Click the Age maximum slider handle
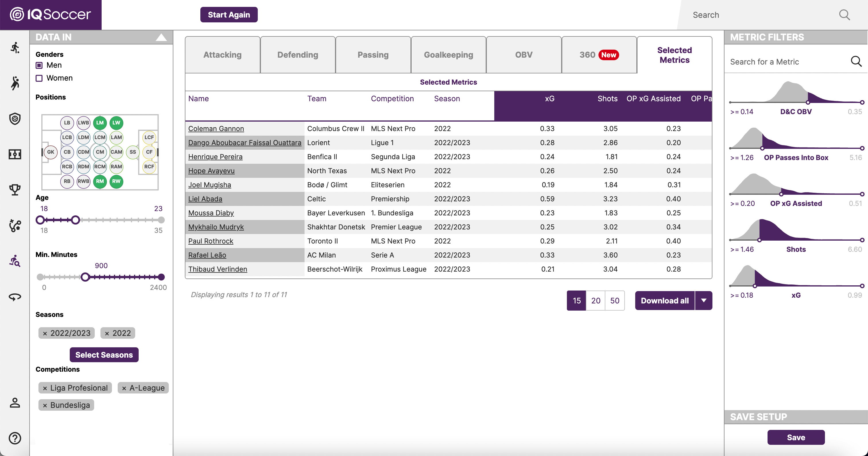The height and width of the screenshot is (456, 868). click(75, 220)
